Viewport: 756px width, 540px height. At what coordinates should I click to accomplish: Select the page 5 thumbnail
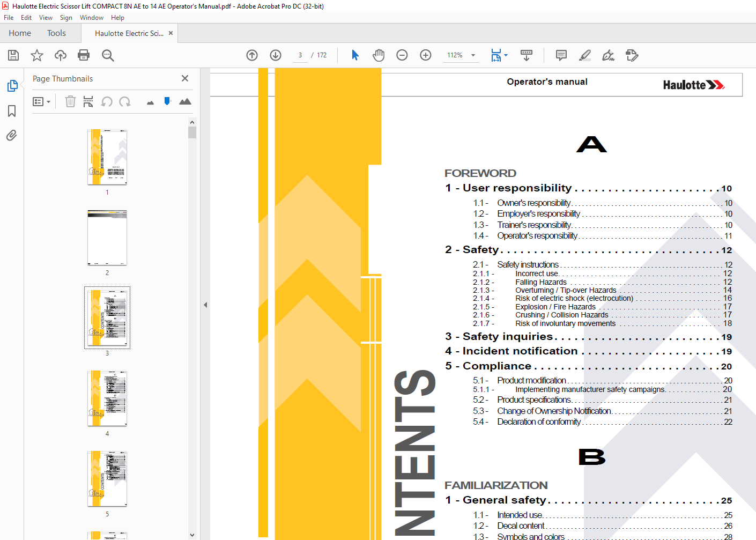(x=107, y=479)
